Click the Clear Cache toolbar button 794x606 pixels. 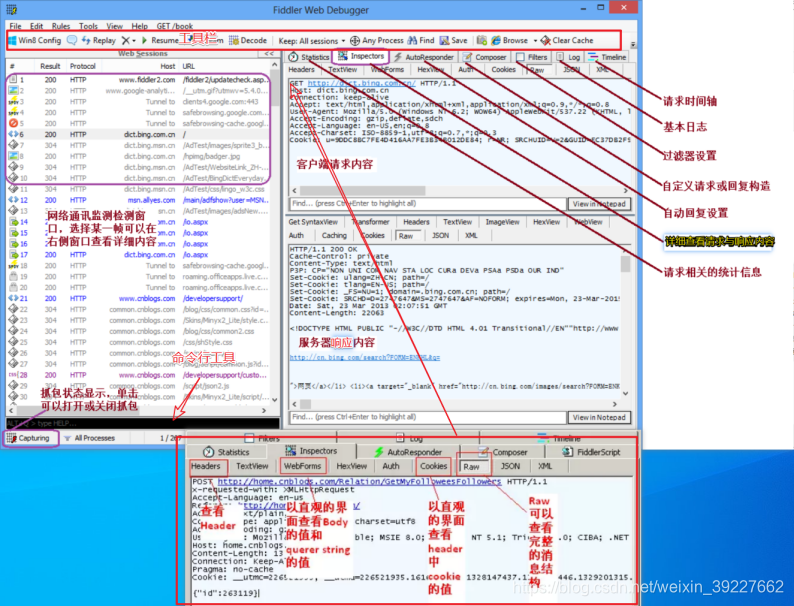(x=567, y=41)
